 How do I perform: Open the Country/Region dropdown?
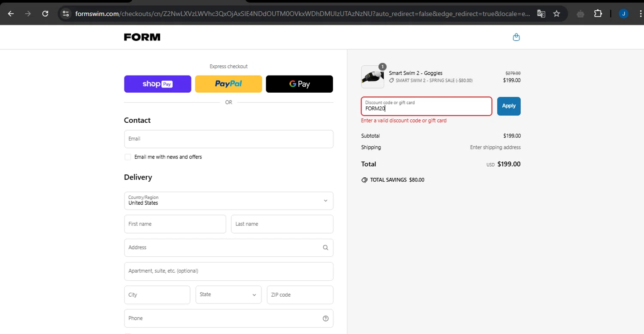pyautogui.click(x=228, y=200)
